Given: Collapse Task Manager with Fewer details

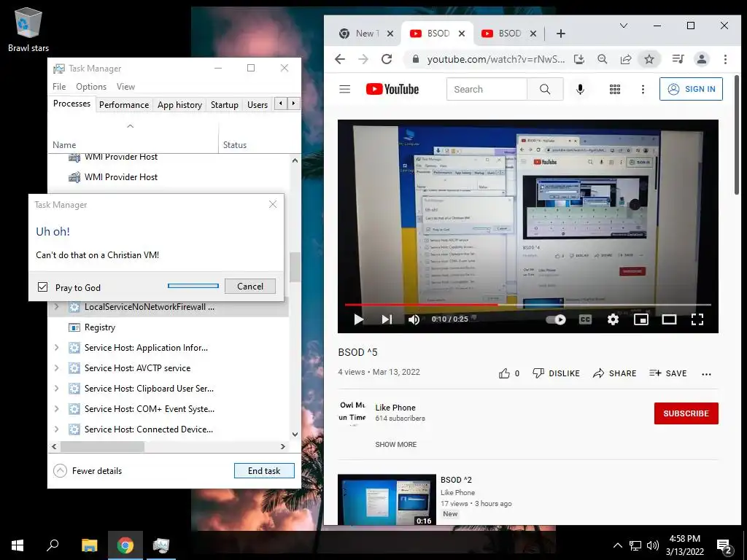Looking at the screenshot, I should click(x=88, y=471).
